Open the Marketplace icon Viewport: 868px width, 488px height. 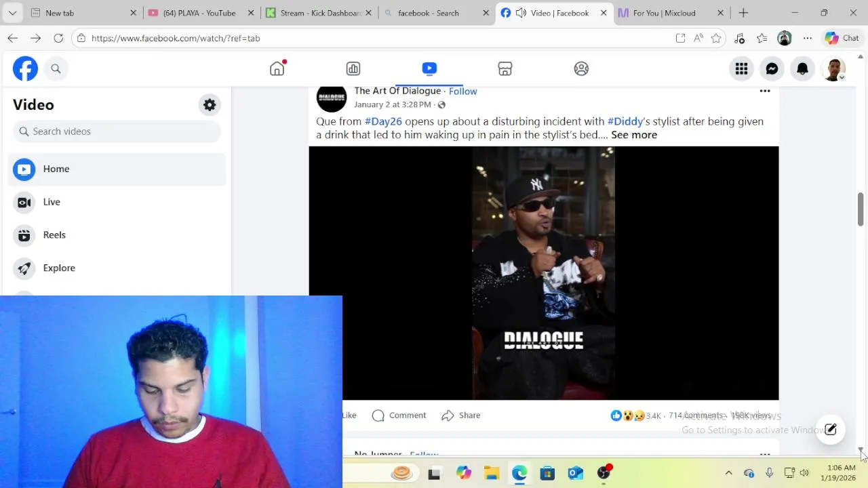tap(505, 68)
